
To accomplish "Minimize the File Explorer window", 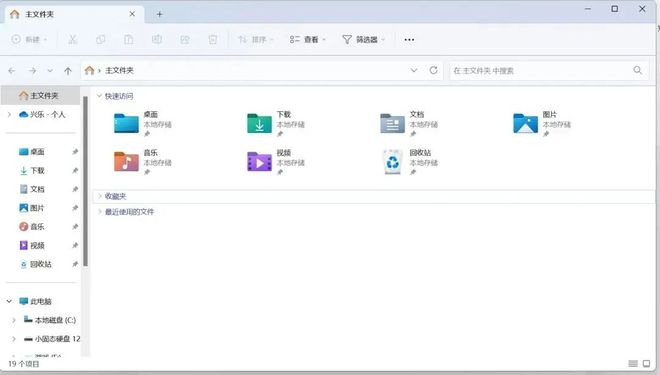I will (x=588, y=9).
